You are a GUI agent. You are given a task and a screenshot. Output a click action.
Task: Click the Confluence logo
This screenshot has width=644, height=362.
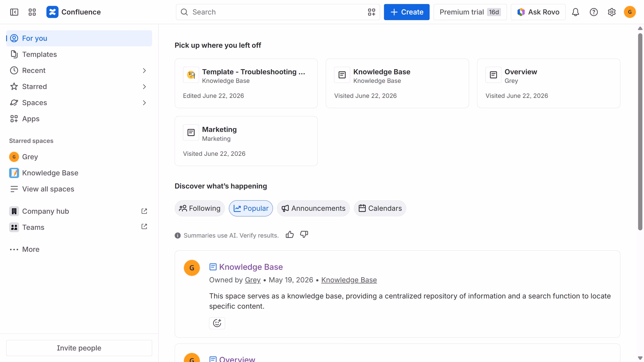click(74, 12)
